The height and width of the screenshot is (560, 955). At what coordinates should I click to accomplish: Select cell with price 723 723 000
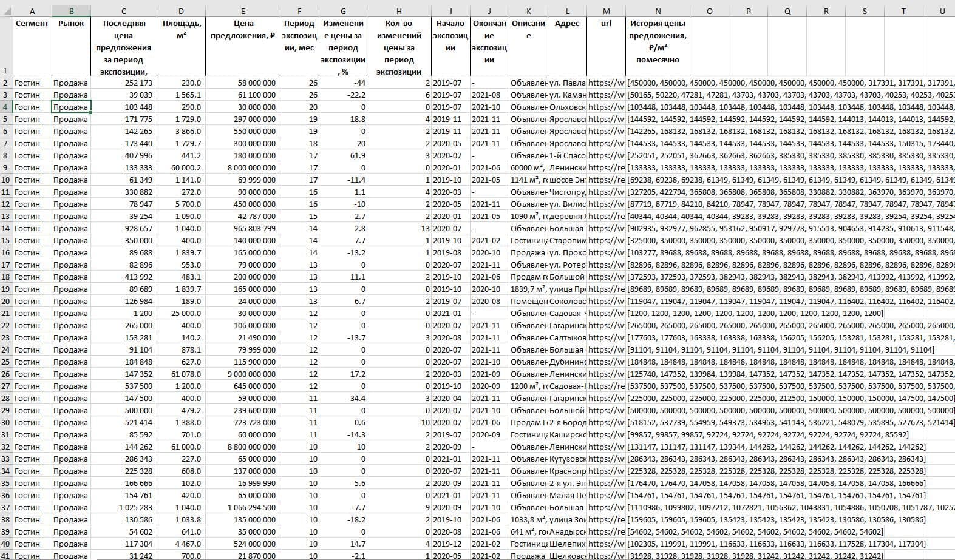243,422
